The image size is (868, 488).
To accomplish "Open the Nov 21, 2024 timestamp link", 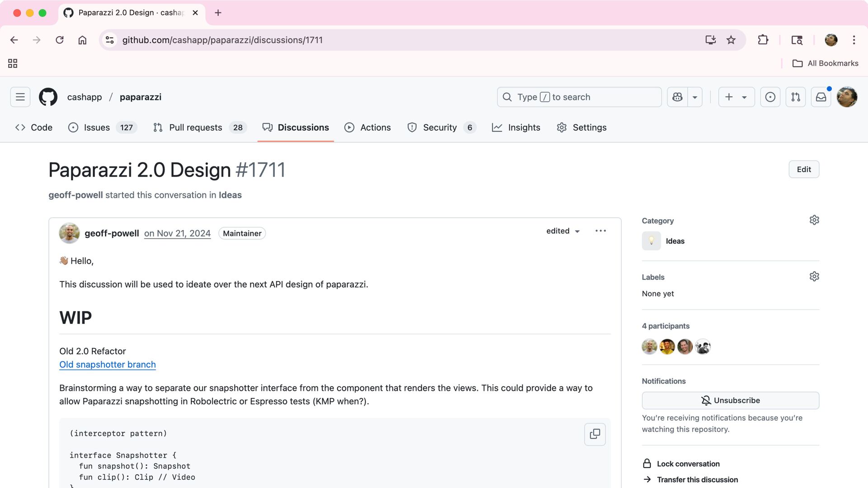I will point(177,233).
